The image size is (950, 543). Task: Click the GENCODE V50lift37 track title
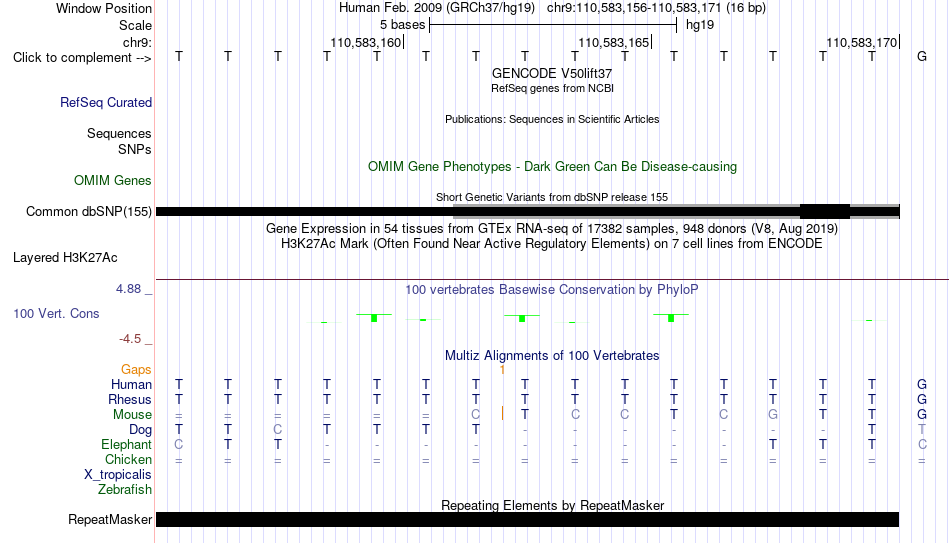552,73
